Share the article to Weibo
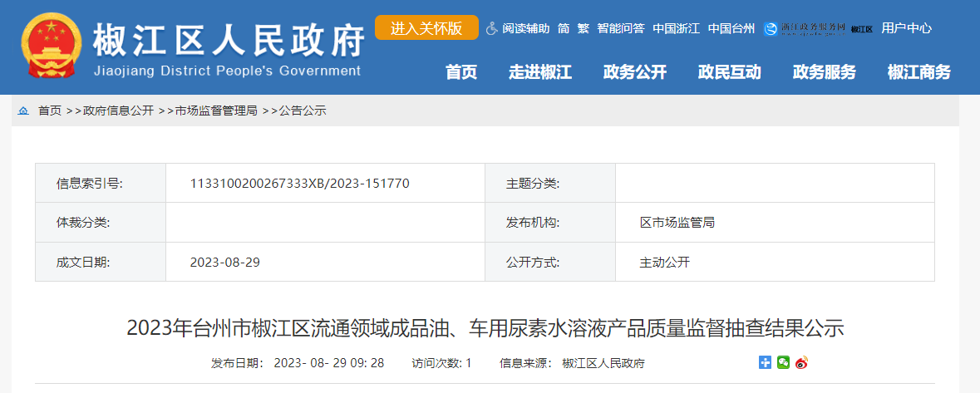 pos(801,362)
